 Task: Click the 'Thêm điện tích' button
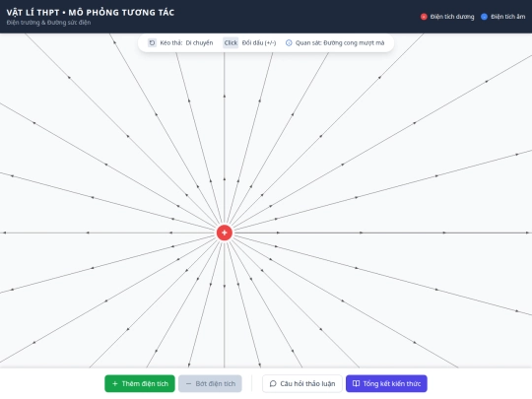pyautogui.click(x=140, y=383)
